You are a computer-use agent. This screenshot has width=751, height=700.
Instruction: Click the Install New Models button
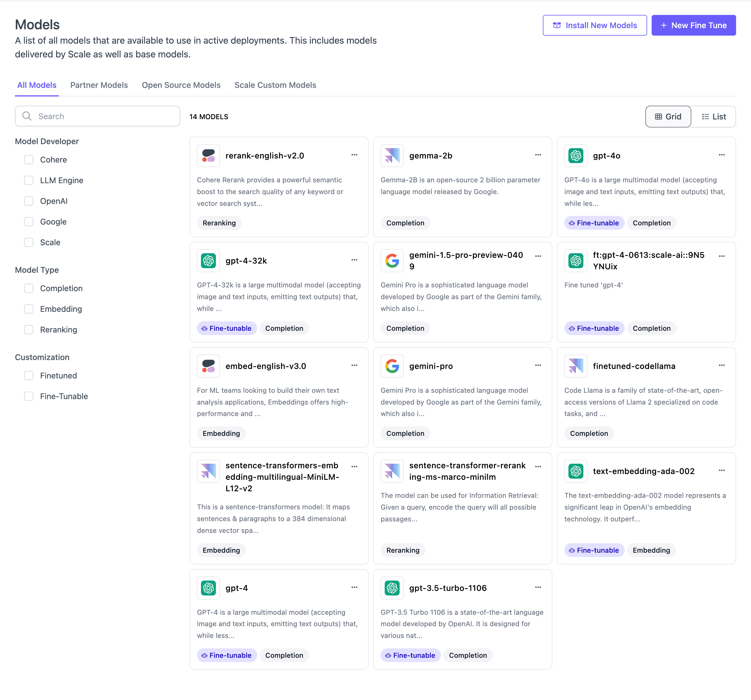pos(595,25)
